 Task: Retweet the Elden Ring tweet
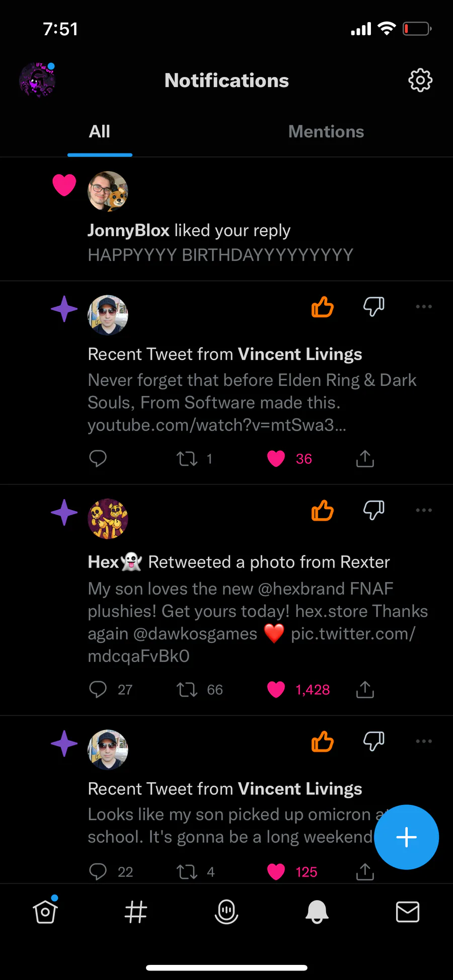click(187, 459)
